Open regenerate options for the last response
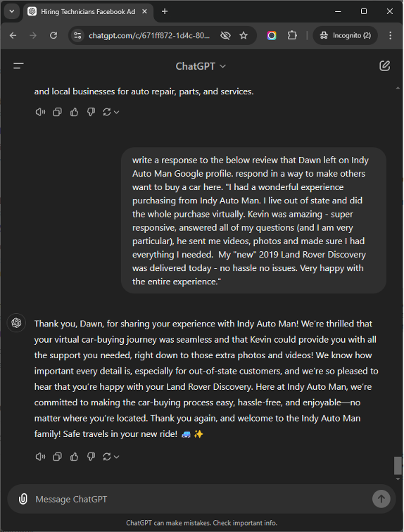 pyautogui.click(x=111, y=457)
